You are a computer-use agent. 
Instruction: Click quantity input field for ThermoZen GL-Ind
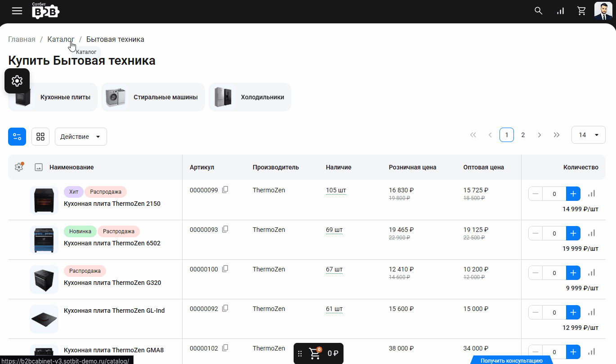[554, 312]
